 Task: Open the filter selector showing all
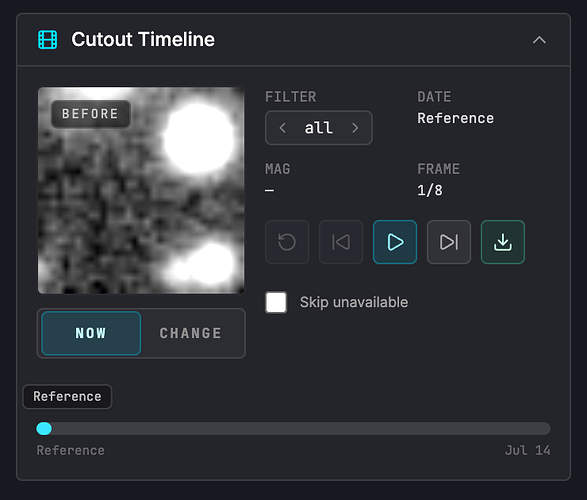[319, 128]
